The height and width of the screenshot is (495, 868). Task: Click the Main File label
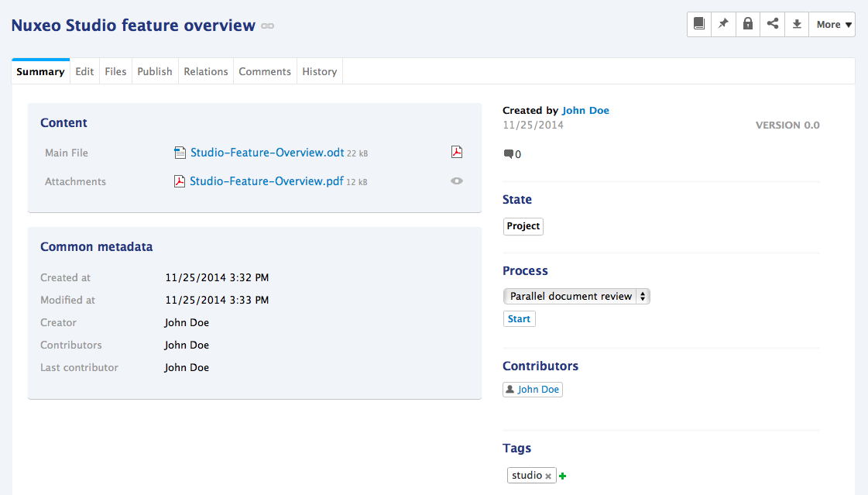pos(67,153)
